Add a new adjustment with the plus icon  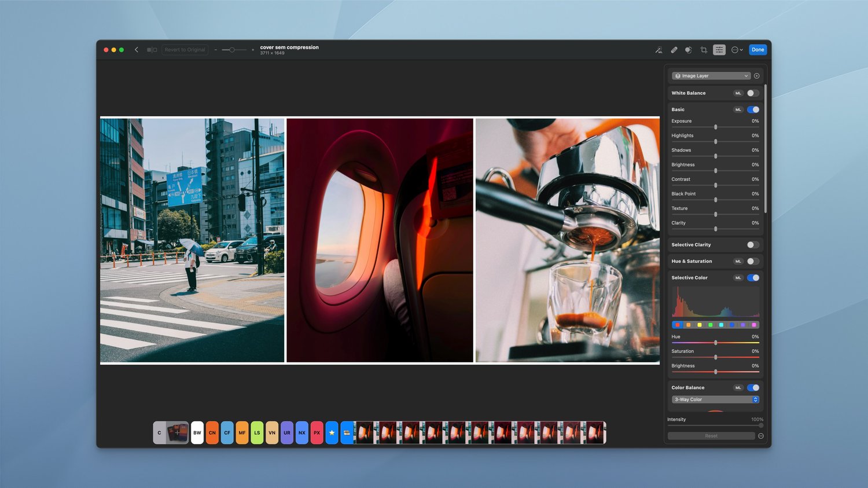[x=757, y=75]
